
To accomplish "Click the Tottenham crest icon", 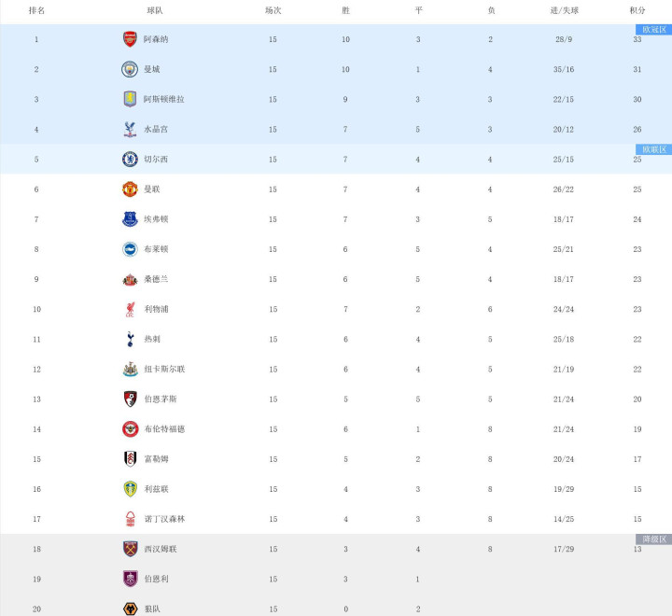I will point(130,339).
